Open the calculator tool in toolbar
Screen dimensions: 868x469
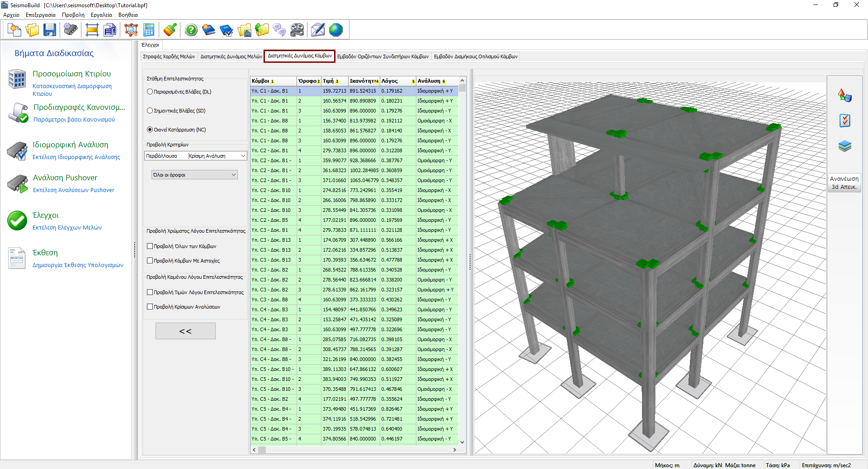pyautogui.click(x=149, y=30)
